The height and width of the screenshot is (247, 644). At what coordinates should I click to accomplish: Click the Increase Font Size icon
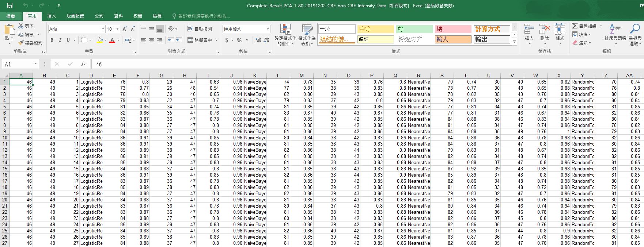coord(125,29)
